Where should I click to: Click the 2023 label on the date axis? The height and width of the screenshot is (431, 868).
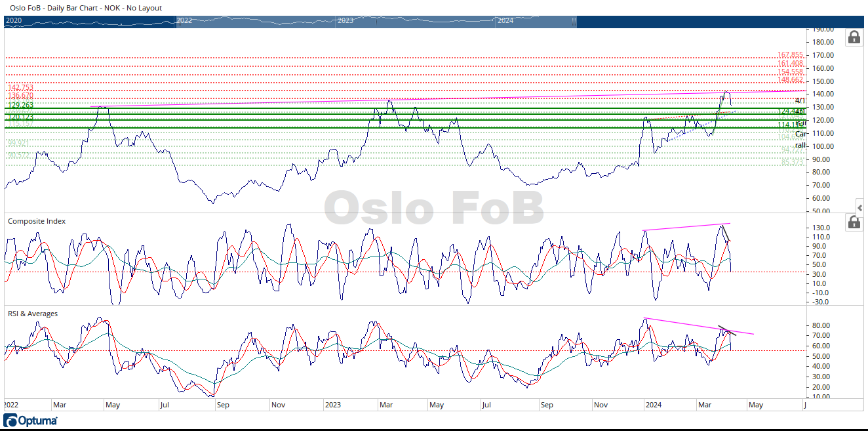pyautogui.click(x=334, y=405)
